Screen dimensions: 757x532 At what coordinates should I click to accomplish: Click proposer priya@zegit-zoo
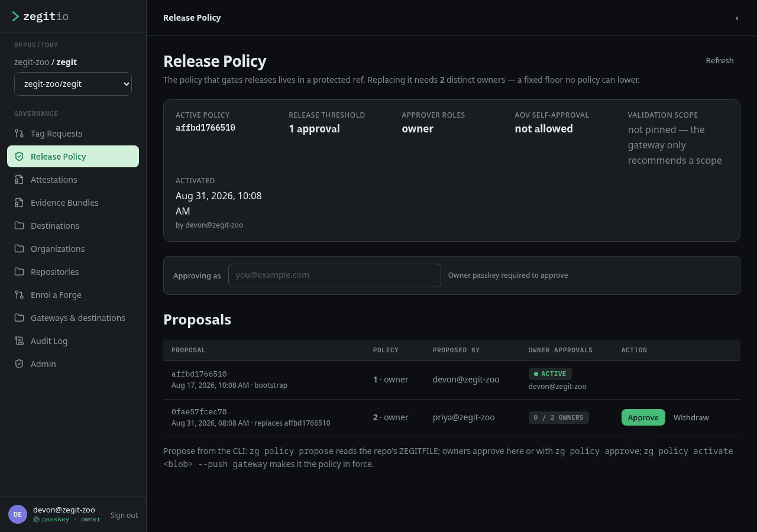[x=464, y=417]
